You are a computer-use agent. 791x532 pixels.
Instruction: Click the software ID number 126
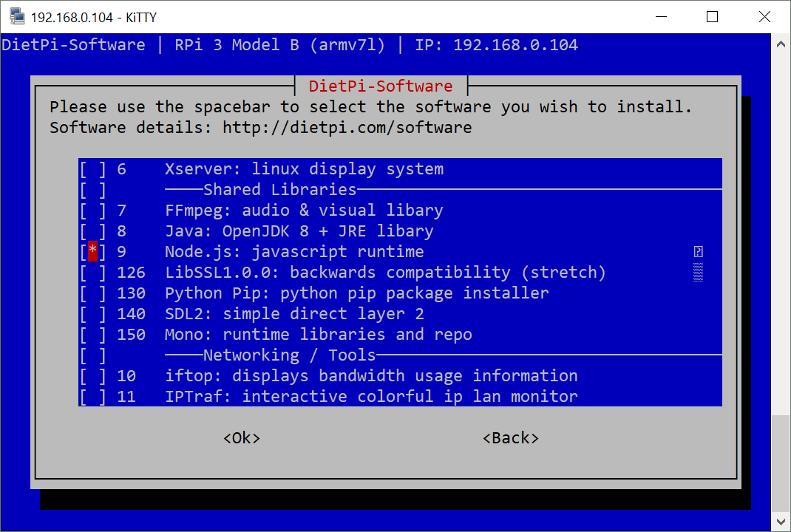click(131, 273)
